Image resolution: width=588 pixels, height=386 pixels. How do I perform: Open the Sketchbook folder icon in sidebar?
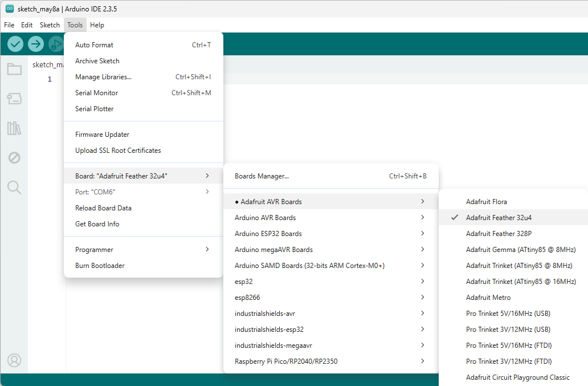click(14, 69)
